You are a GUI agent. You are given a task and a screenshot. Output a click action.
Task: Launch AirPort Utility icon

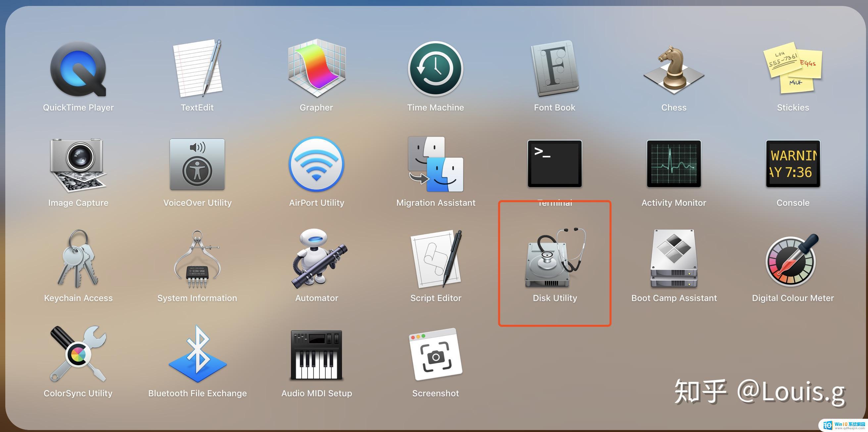[x=316, y=164]
